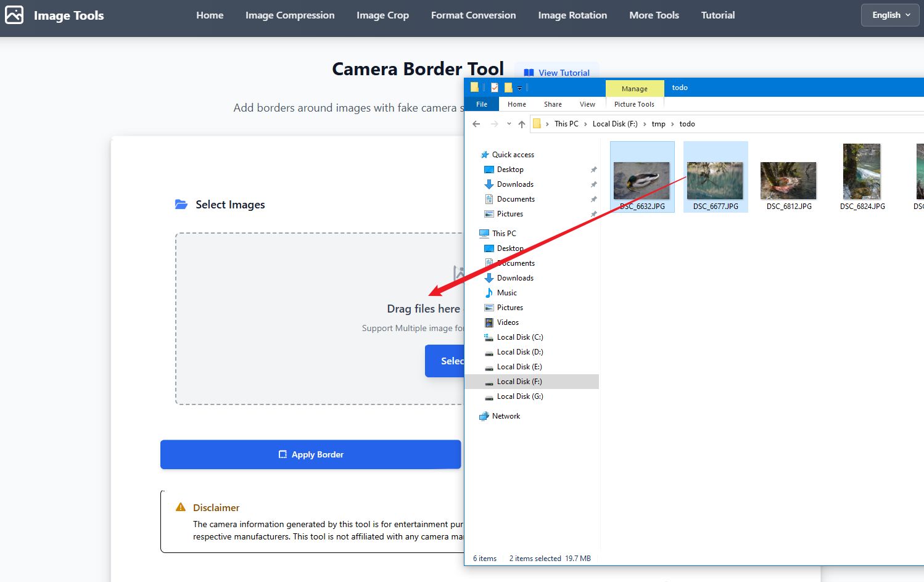Click the Select Images folder icon
924x582 pixels.
(x=181, y=204)
